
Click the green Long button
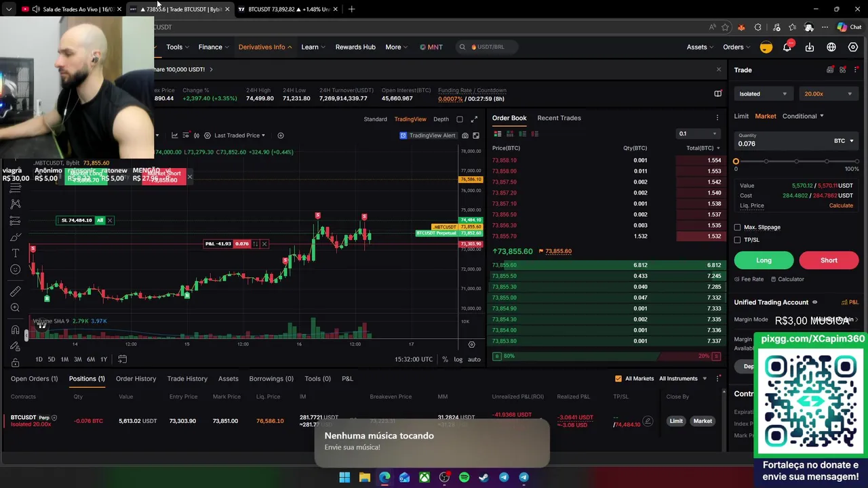(764, 260)
